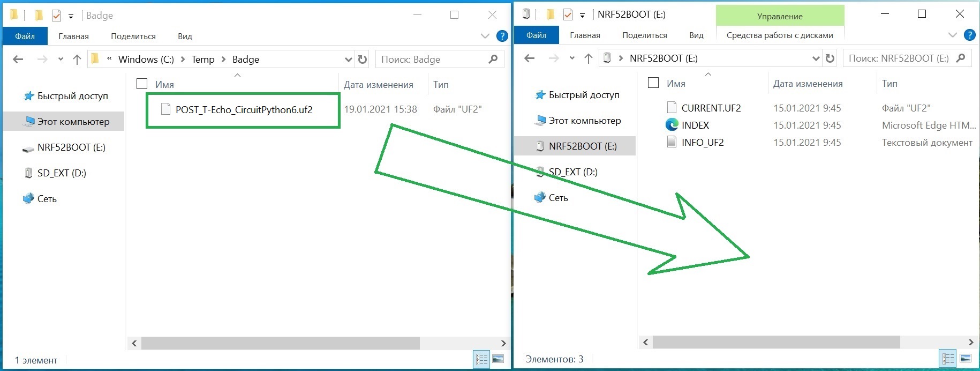Image resolution: width=980 pixels, height=371 pixels.
Task: Open the Поделиться tab in Badge window
Action: pos(133,36)
